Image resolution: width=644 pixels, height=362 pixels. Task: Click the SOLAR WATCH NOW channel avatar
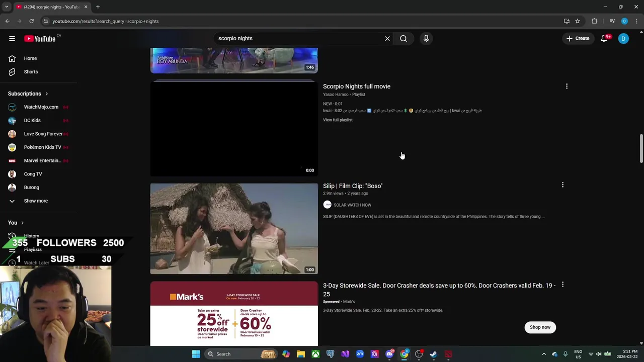click(328, 205)
